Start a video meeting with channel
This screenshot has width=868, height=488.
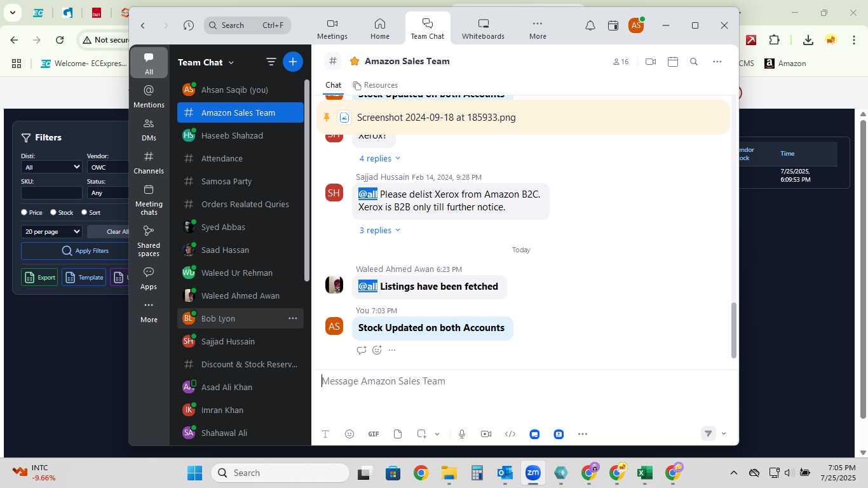tap(651, 62)
